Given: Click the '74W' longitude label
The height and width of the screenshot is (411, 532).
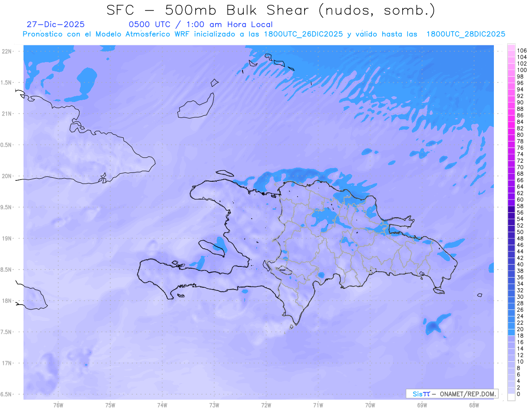Looking at the screenshot, I should click(x=162, y=405).
